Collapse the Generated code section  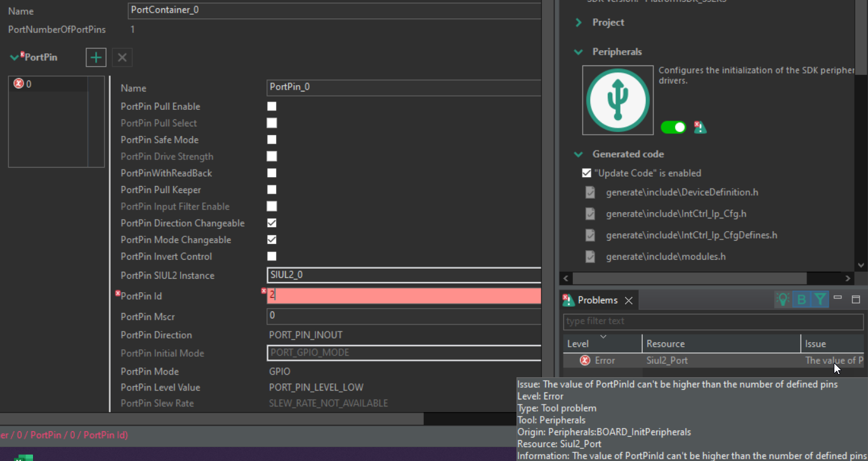tap(578, 154)
